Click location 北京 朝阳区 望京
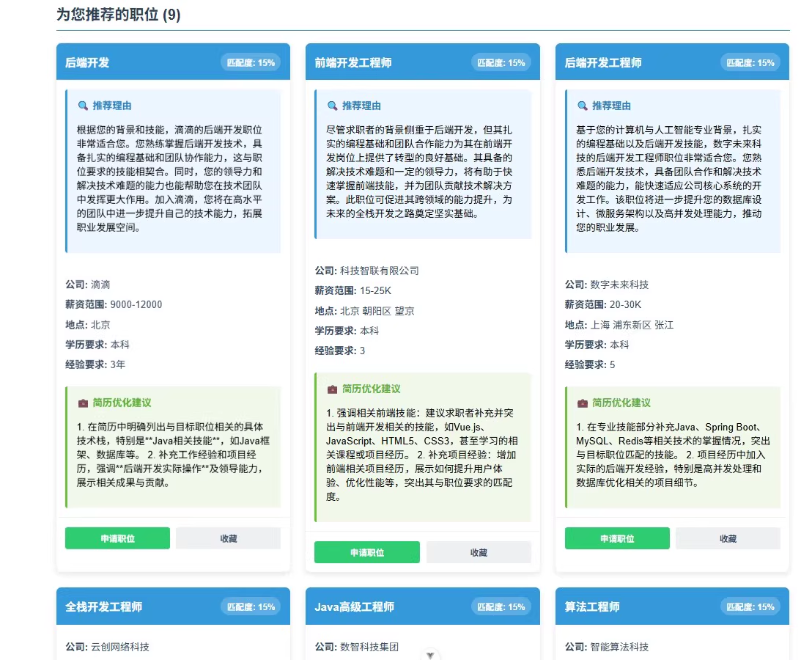 [377, 311]
